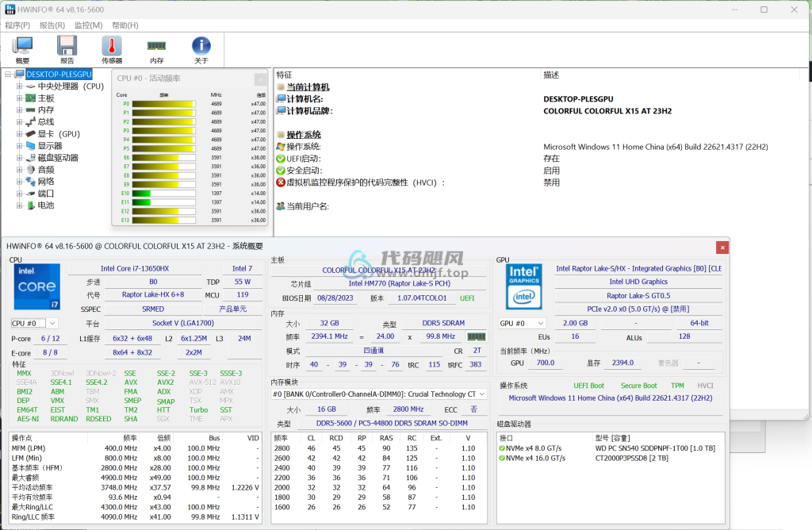Click the 内存 memory toolbar icon
Image resolution: width=812 pixels, height=530 pixels.
156,50
